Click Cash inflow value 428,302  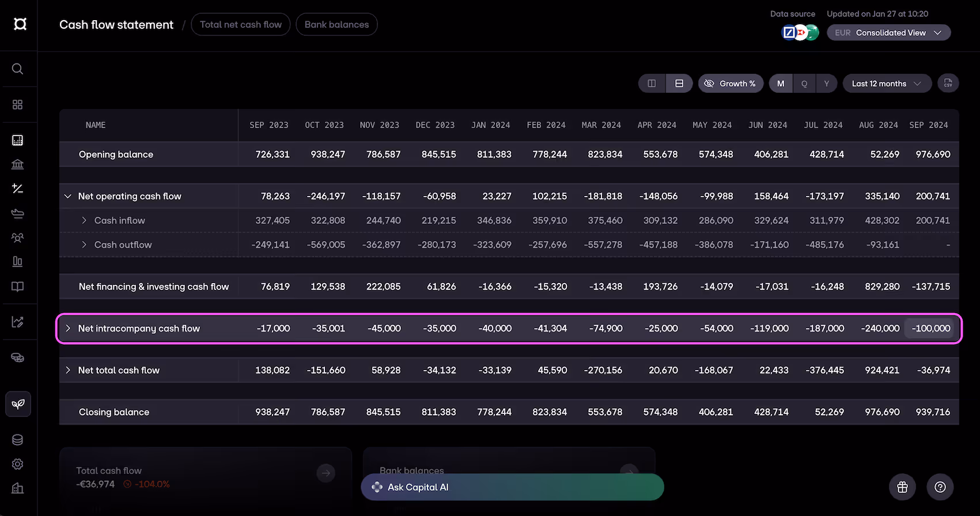coord(882,220)
